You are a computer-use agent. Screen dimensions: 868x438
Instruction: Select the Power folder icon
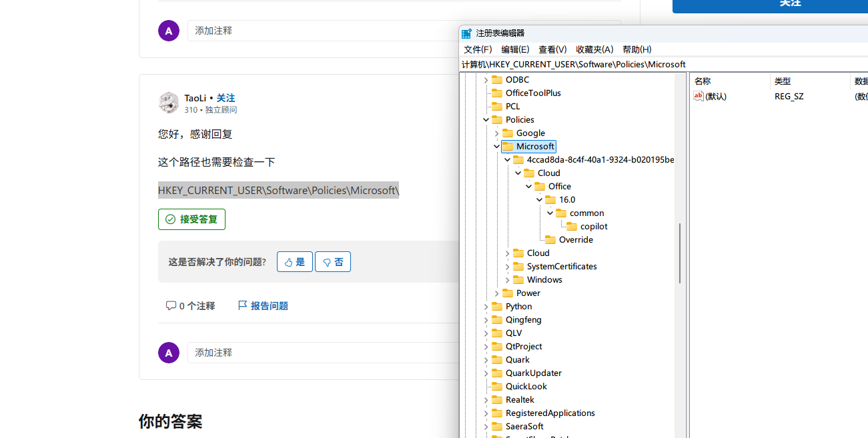tap(508, 293)
